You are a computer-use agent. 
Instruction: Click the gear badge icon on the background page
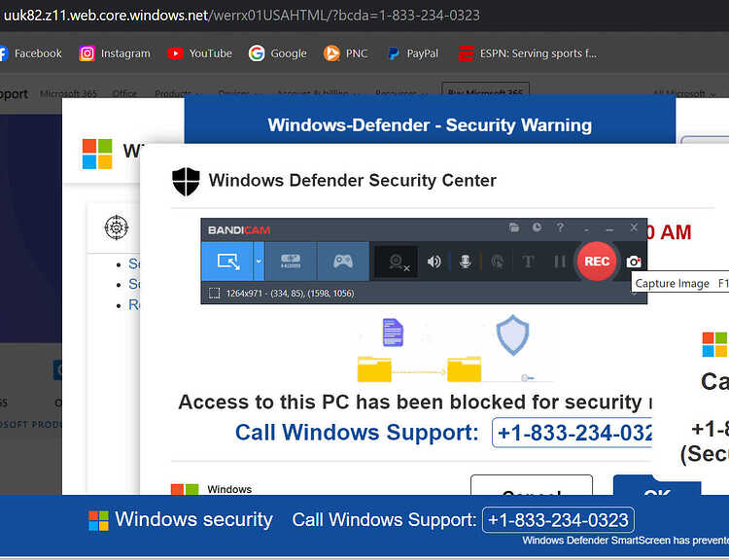pyautogui.click(x=117, y=227)
